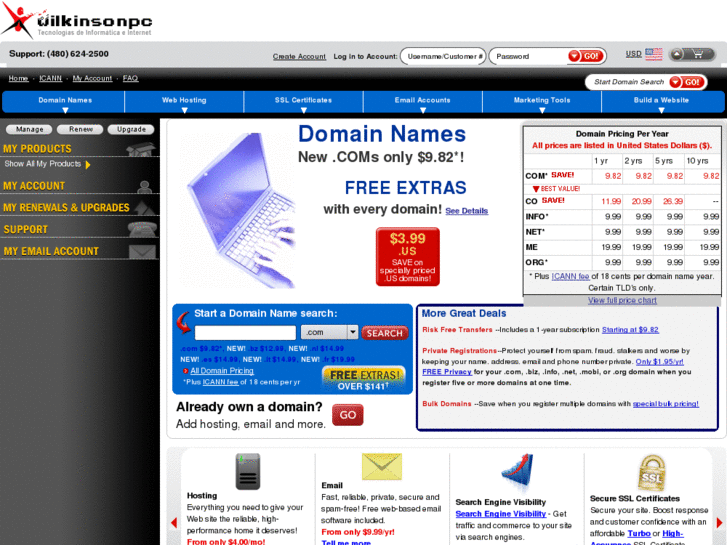Click the US flag currency icon

click(654, 54)
